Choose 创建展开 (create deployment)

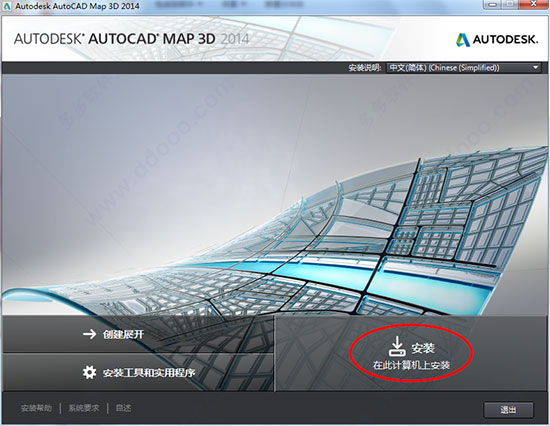(138, 334)
